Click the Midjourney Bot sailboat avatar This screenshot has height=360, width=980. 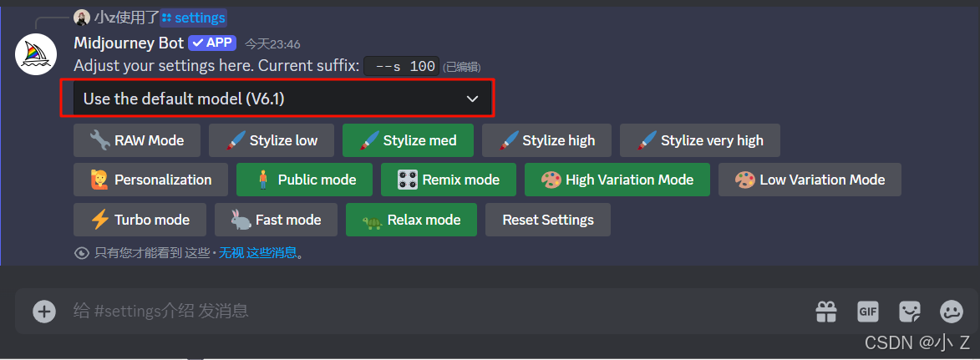[x=36, y=54]
